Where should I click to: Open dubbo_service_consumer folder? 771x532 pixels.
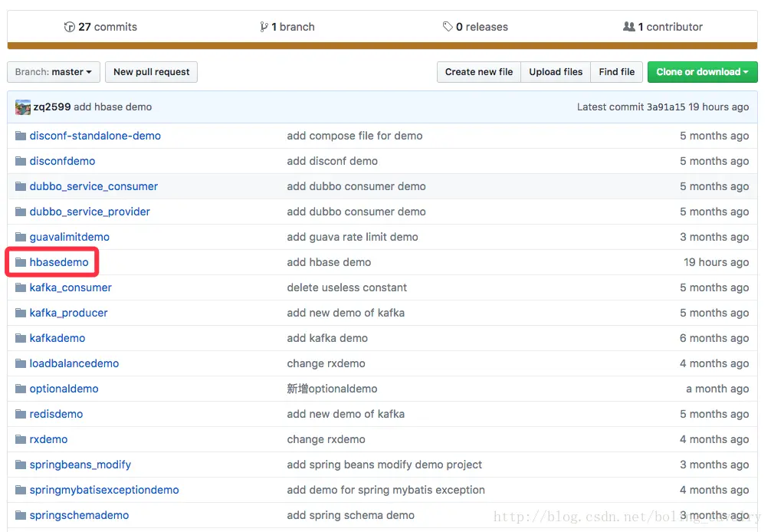94,186
